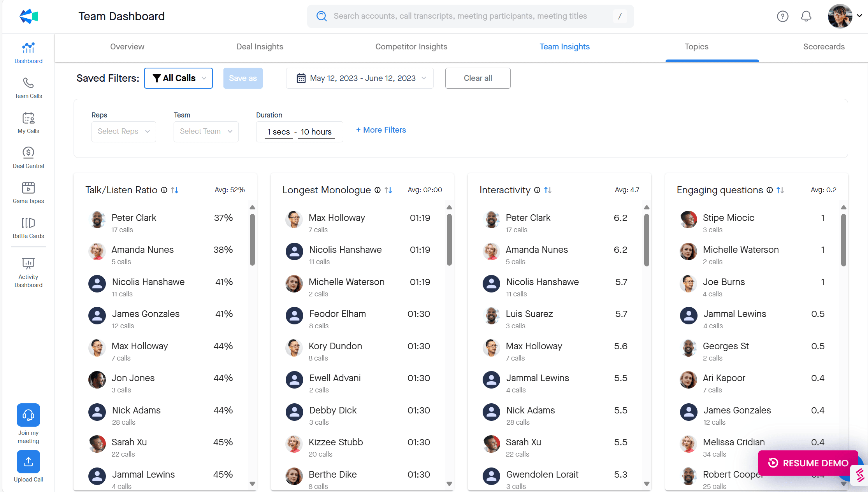Click the Engaging questions scrollbar thumb
This screenshot has width=868, height=492.
pos(843,240)
